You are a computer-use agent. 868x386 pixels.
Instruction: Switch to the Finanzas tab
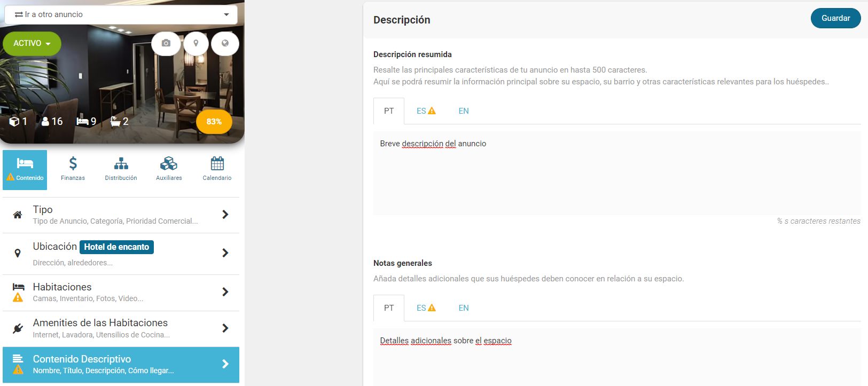point(73,170)
